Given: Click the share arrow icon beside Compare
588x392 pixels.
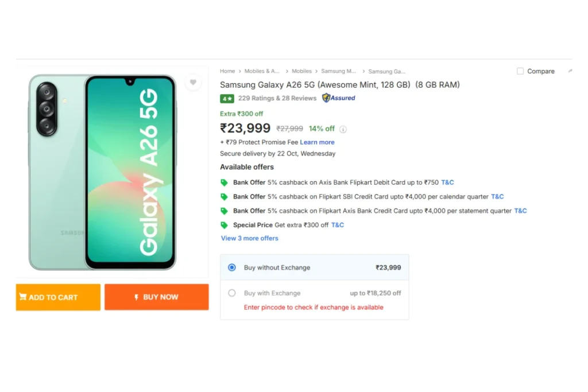Looking at the screenshot, I should coord(570,71).
